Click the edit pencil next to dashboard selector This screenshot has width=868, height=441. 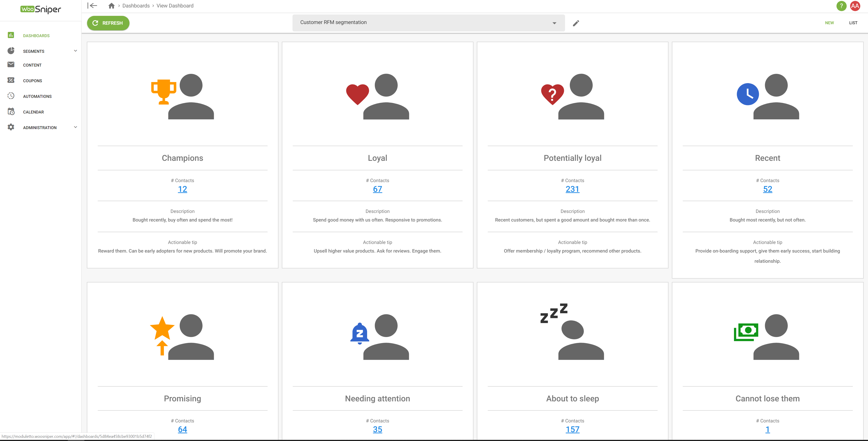pyautogui.click(x=576, y=23)
